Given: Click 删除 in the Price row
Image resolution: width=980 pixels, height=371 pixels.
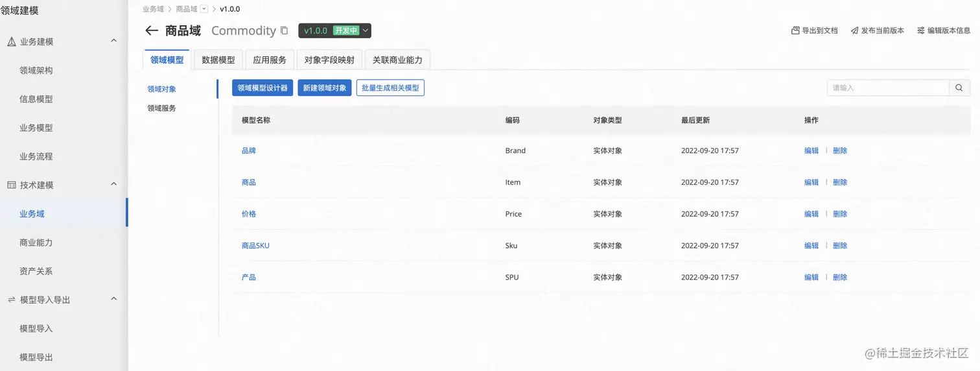Looking at the screenshot, I should pyautogui.click(x=840, y=214).
